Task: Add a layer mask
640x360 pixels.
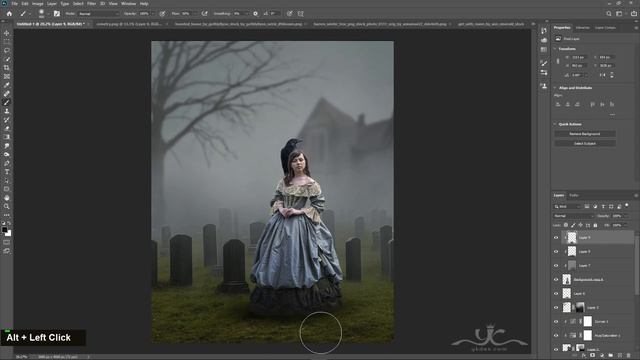Action: (593, 356)
